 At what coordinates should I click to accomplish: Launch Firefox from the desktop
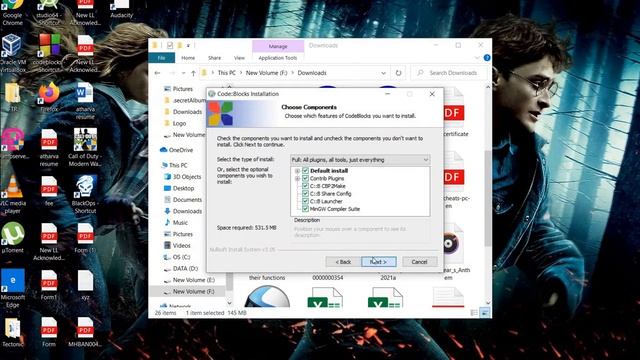(x=49, y=98)
